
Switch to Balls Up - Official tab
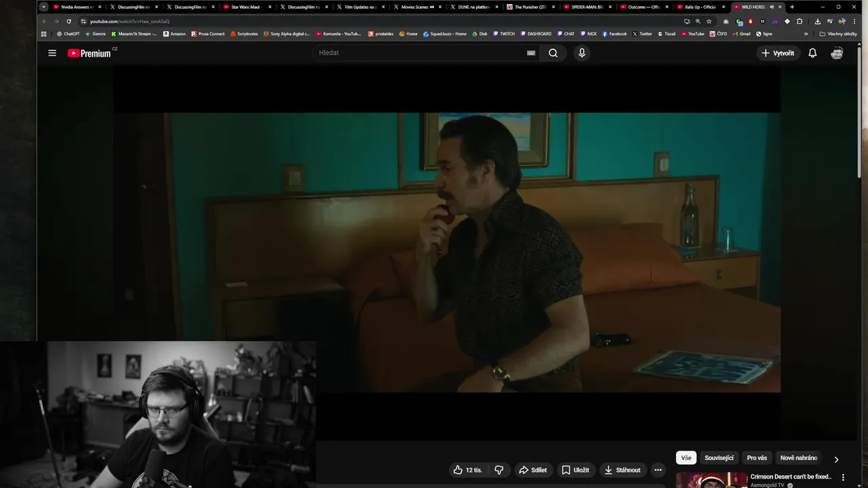coord(701,7)
